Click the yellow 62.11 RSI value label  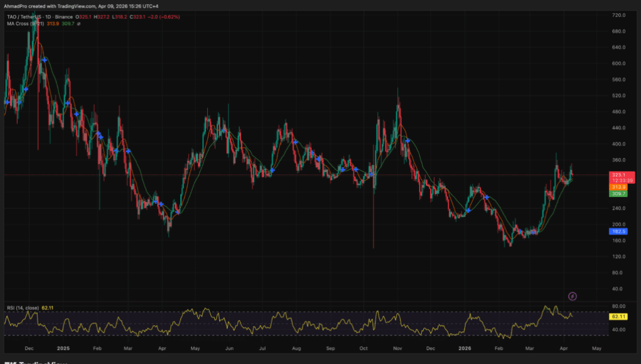click(618, 318)
